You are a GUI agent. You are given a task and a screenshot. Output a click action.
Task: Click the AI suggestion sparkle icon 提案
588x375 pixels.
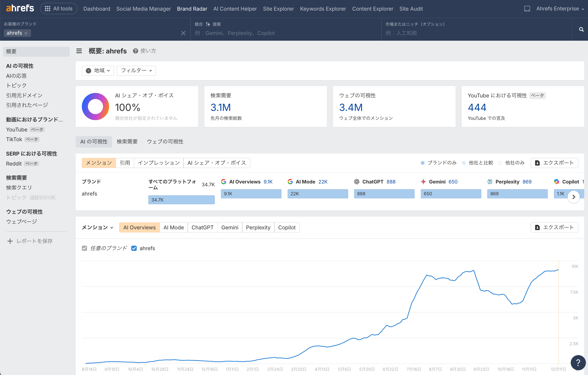click(208, 24)
